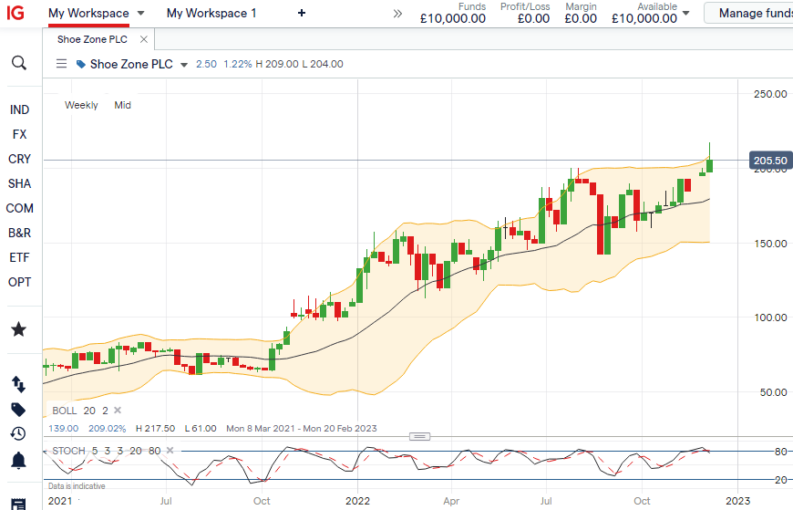Click the 205.50 current price marker
Screen dimensions: 793x510
point(770,160)
